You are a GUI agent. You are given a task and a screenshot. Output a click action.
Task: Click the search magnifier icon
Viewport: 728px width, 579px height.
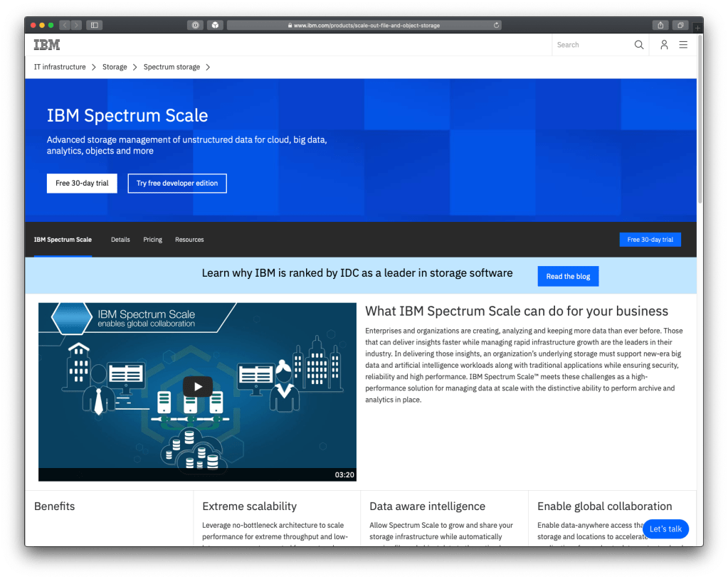(x=638, y=45)
